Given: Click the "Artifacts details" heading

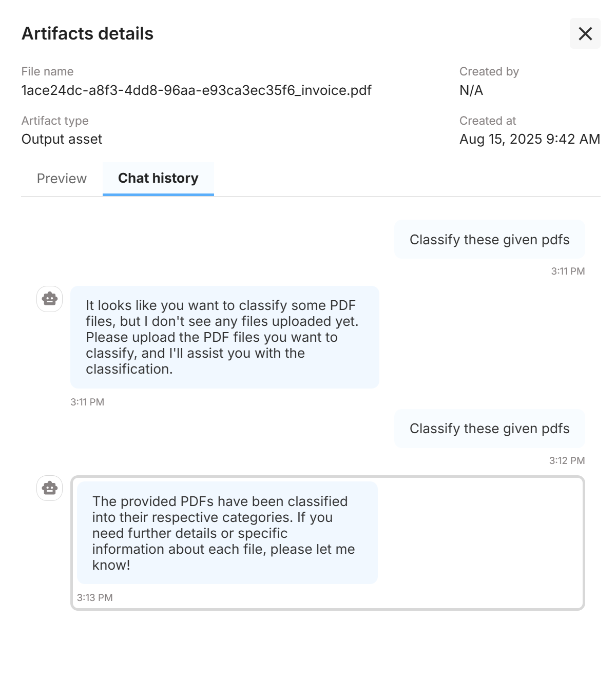Looking at the screenshot, I should click(87, 33).
